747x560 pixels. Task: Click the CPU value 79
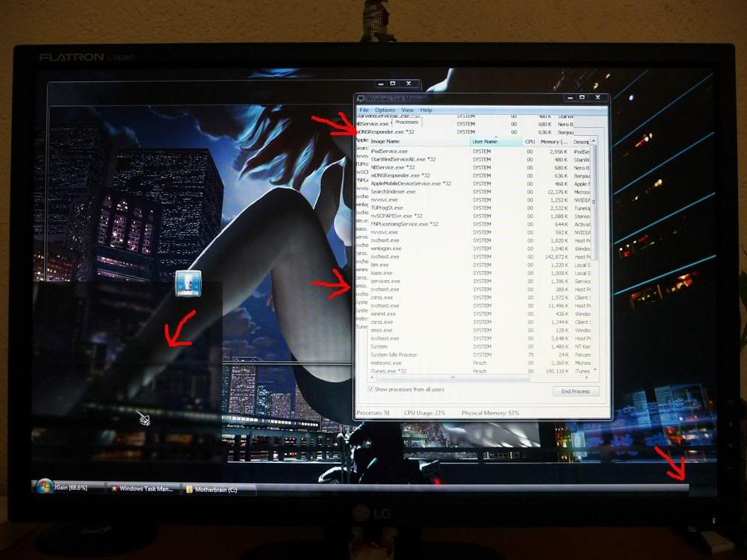[530, 355]
